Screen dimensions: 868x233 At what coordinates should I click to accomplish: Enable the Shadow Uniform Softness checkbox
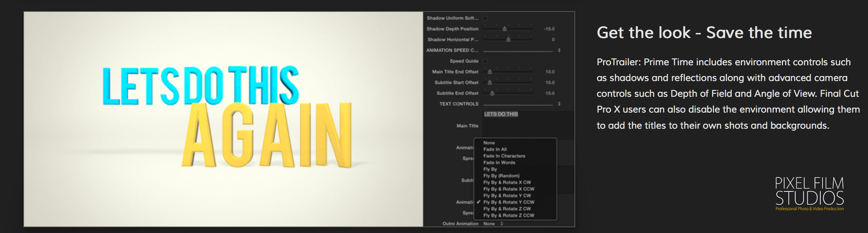[485, 18]
